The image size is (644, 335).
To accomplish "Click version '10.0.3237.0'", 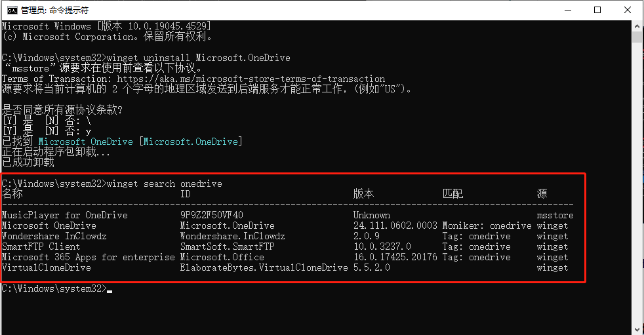I will click(382, 246).
